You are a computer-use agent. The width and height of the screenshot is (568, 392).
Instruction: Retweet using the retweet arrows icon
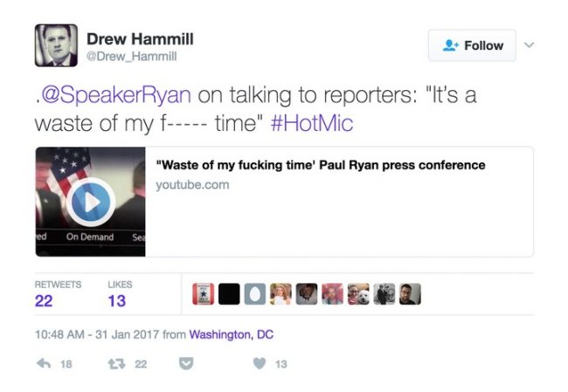tap(116, 363)
